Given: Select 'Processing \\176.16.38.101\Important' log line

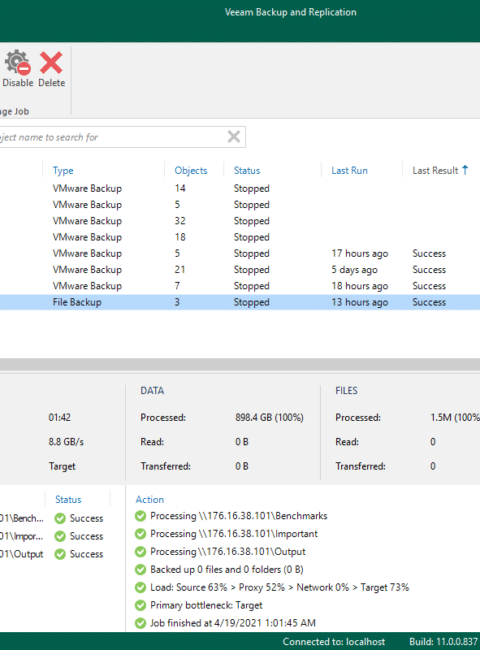Looking at the screenshot, I should point(234,534).
